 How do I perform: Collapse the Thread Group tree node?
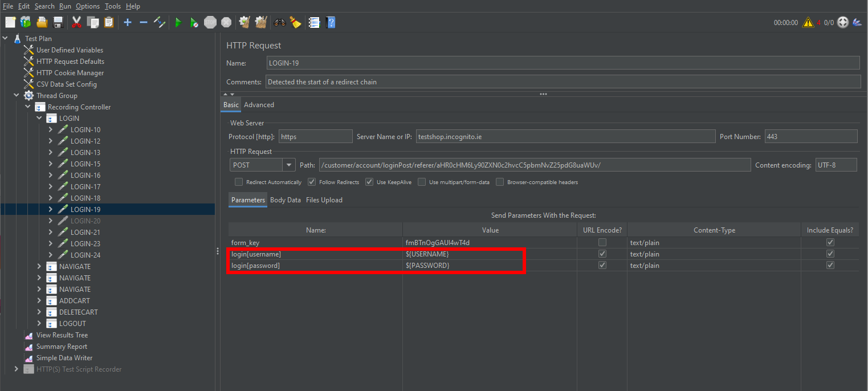point(17,95)
